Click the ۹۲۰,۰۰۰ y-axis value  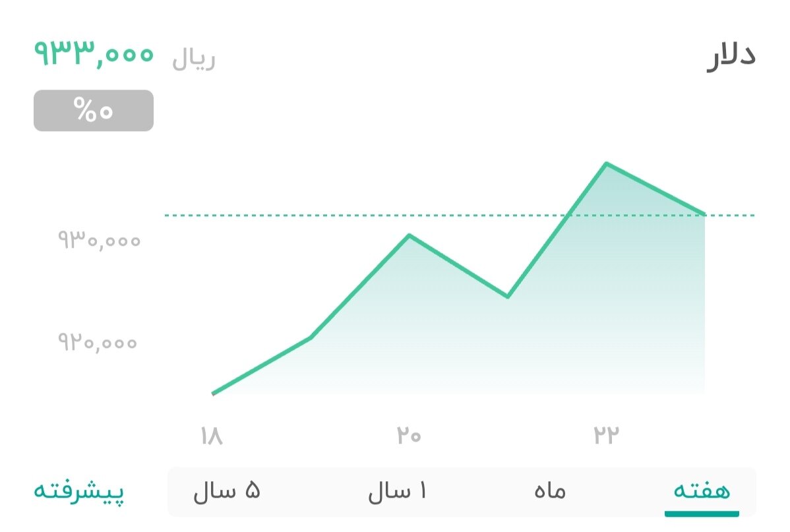click(99, 342)
